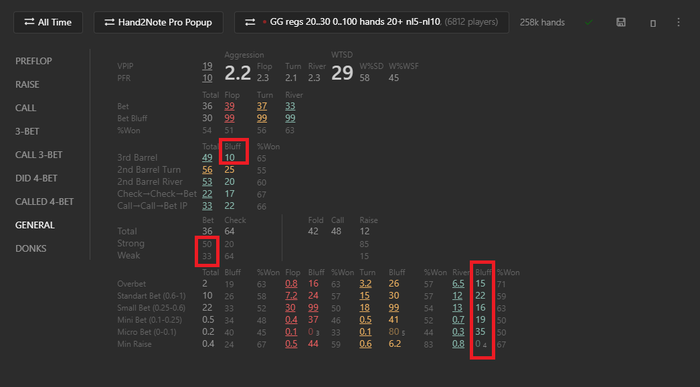Click Mini Bet Flop value 0.4
700x387 pixels.
(291, 320)
